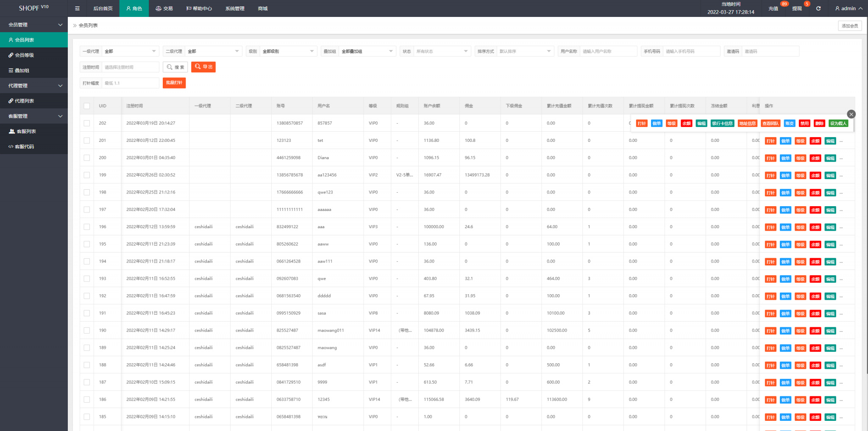
Task: Expand the 状态 status dropdown
Action: click(442, 51)
